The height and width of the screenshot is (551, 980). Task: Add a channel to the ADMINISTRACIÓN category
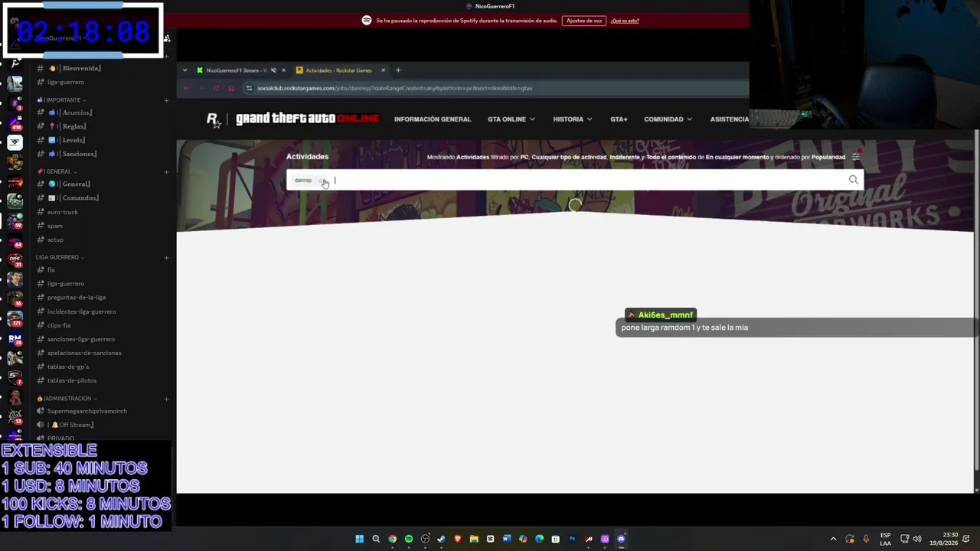166,399
